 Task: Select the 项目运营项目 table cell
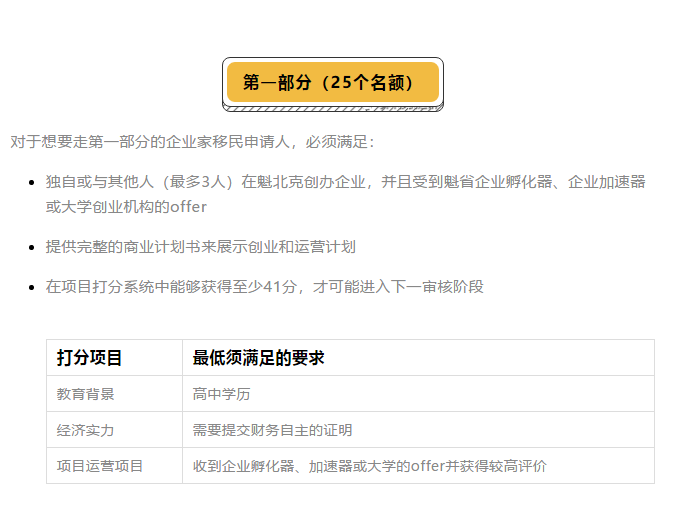tap(114, 466)
